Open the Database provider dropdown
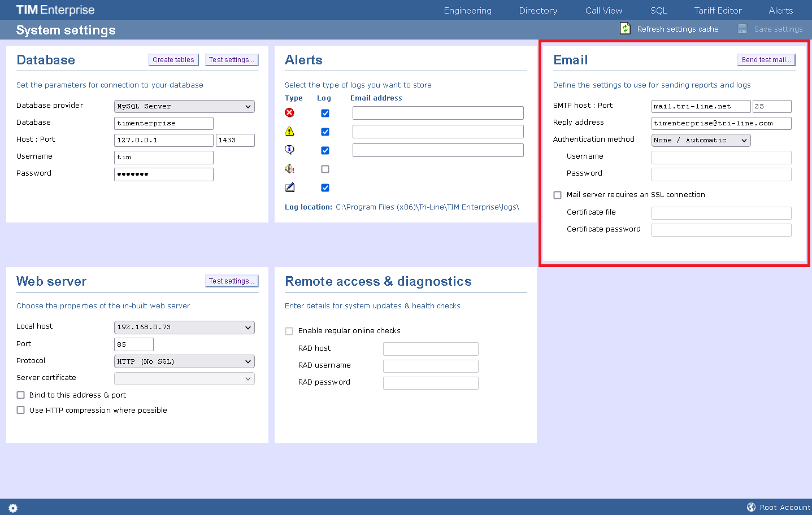 click(x=184, y=106)
